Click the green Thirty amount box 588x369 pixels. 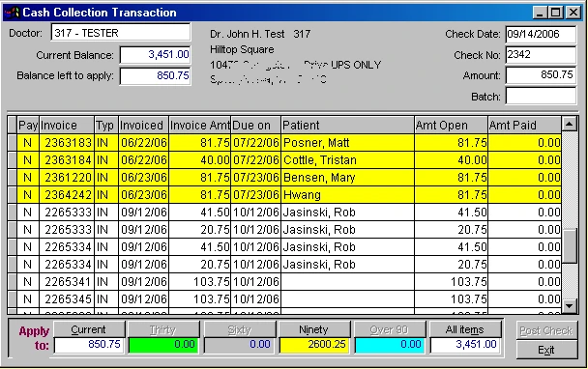[x=163, y=345]
